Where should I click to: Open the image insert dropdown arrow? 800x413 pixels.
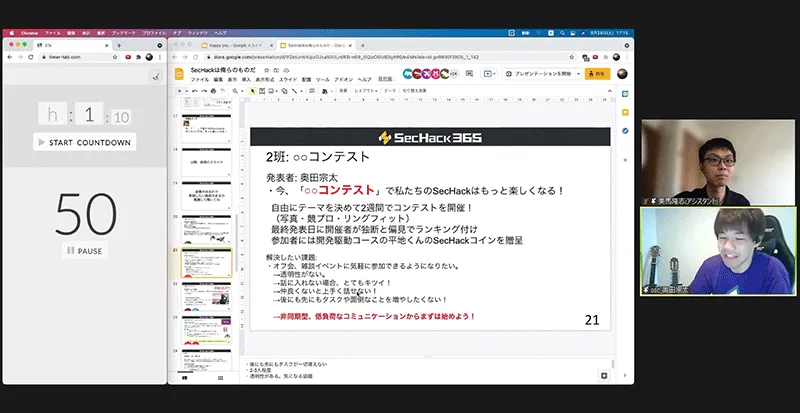click(x=277, y=91)
